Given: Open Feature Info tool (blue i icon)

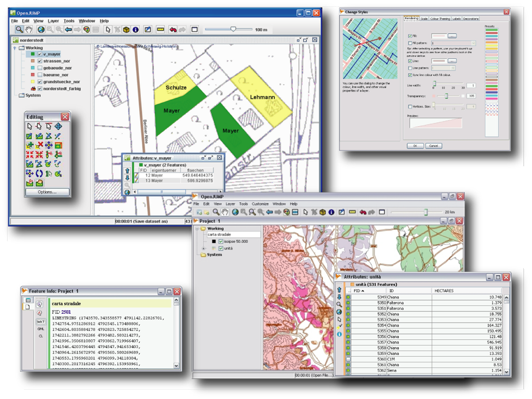Looking at the screenshot, I should tap(136, 30).
